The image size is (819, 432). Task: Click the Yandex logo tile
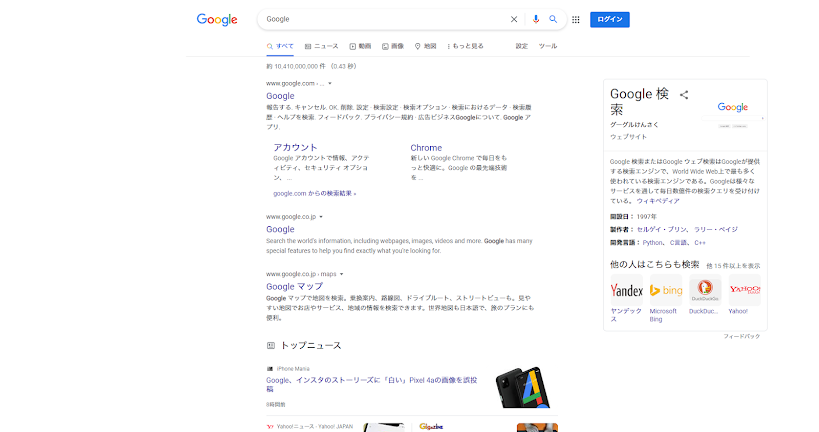[626, 290]
